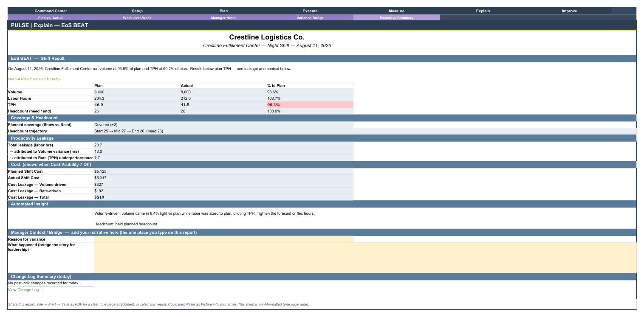Screen dimensions: 644x317
Task: Select the Volume actual value 8,800
Action: [223, 92]
